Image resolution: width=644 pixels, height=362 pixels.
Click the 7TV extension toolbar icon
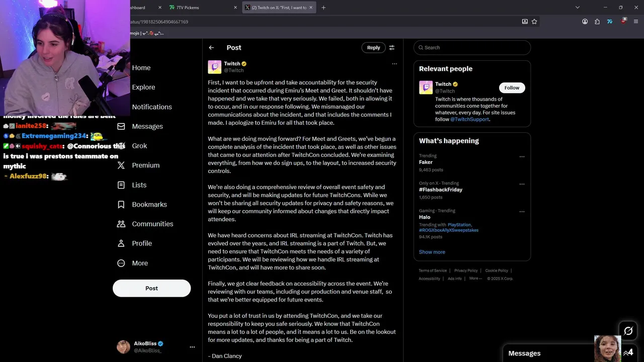click(x=610, y=22)
